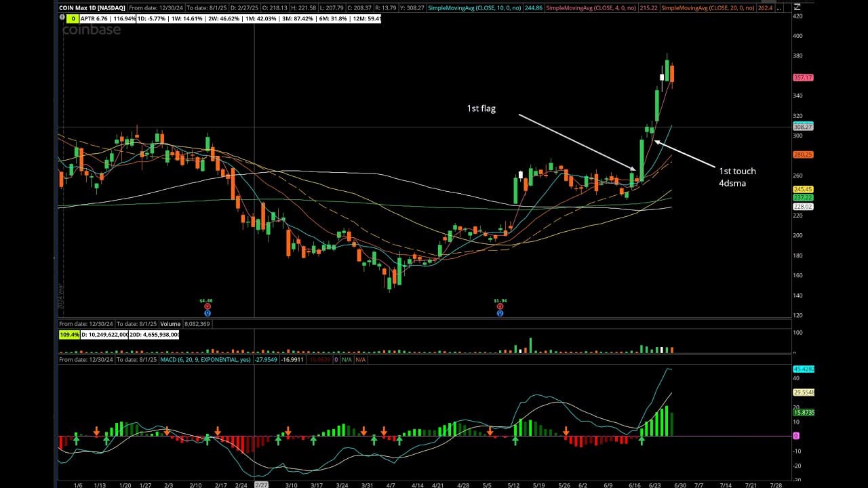Click the blue event icon below $1.94 marker
The width and height of the screenshot is (868, 488).
tap(500, 313)
